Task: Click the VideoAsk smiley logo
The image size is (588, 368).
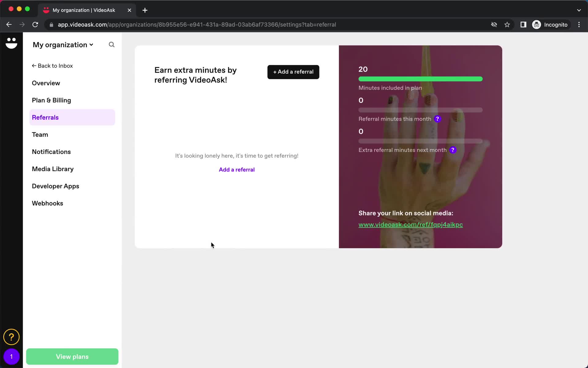Action: pyautogui.click(x=11, y=43)
